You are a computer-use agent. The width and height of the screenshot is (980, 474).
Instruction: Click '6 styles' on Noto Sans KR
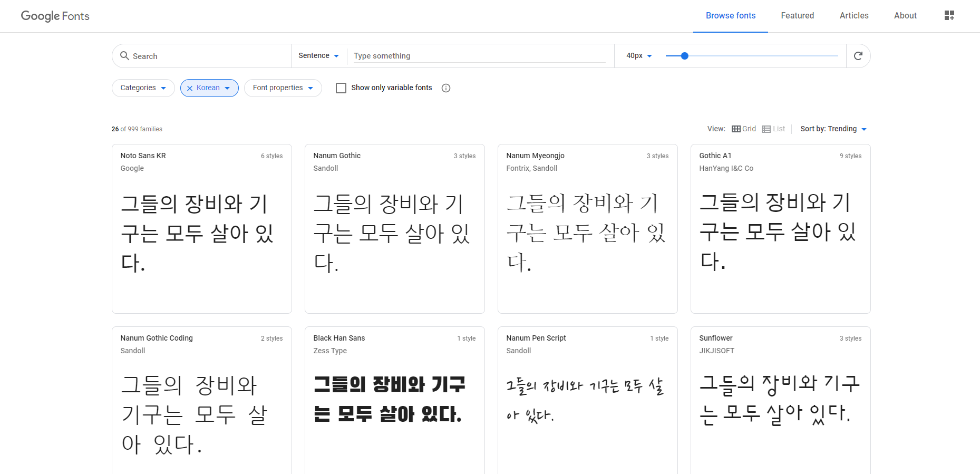(x=271, y=156)
